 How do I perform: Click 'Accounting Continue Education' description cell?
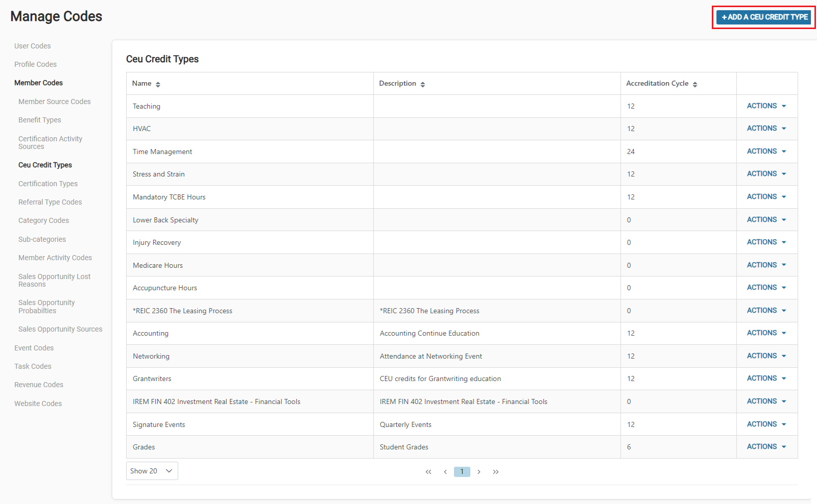pyautogui.click(x=497, y=333)
